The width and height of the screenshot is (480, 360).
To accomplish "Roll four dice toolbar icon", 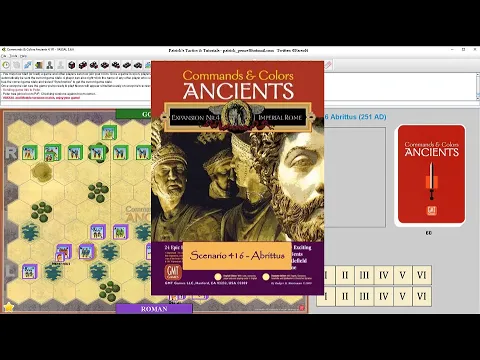I will (x=105, y=65).
